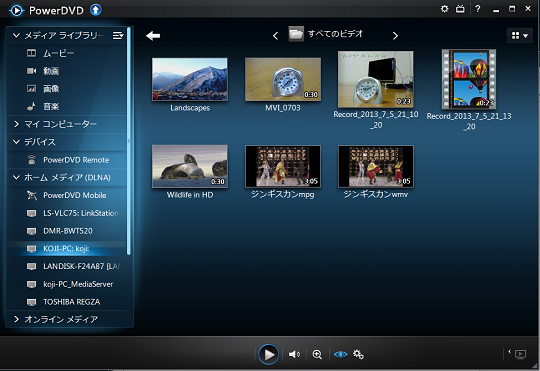Open Record_2013_7_5_21_10_20 thumbnail
Screen dimensions: 540x371
[x=376, y=79]
